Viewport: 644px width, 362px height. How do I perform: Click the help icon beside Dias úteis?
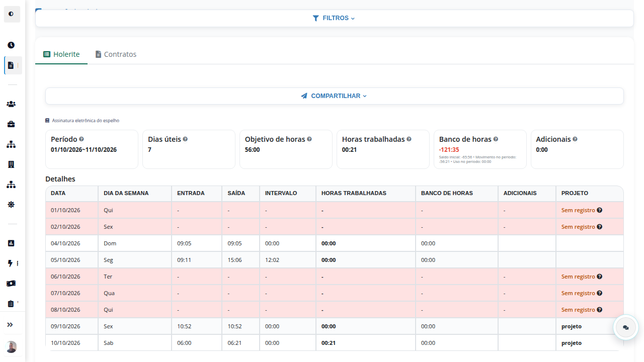pos(185,139)
